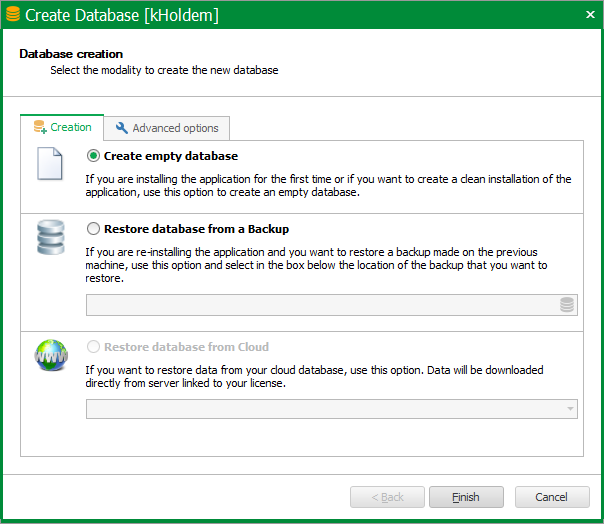Click the database icon in the title bar
Viewport: 604px width, 524px height.
click(13, 14)
